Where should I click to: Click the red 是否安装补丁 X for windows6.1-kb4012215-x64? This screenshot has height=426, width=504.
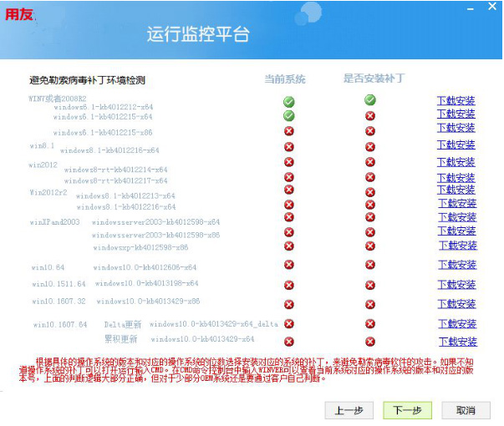coord(370,115)
